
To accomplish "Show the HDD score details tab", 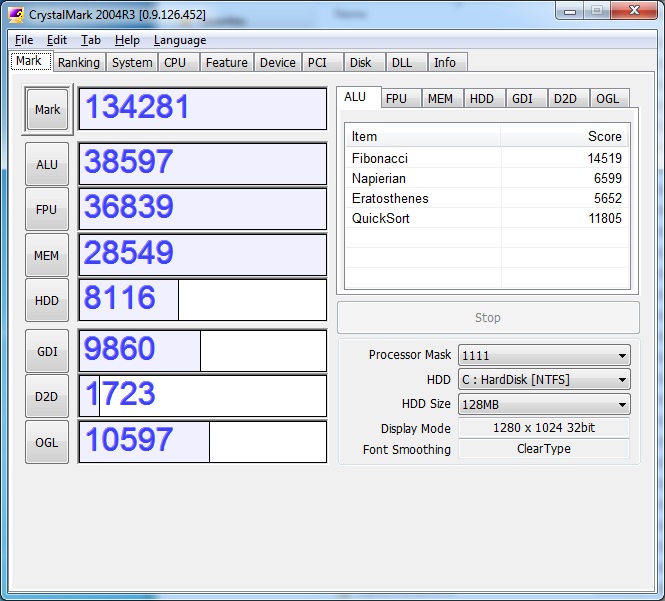I will pyautogui.click(x=484, y=98).
